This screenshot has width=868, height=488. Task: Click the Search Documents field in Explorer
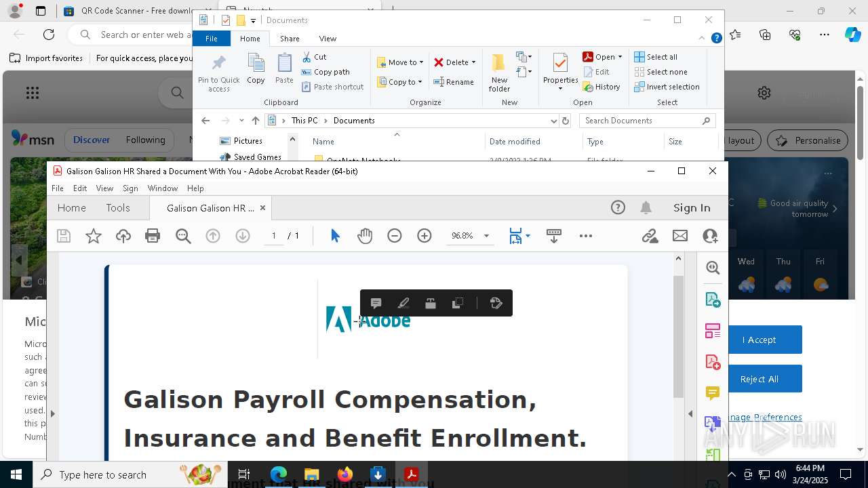[x=648, y=121]
